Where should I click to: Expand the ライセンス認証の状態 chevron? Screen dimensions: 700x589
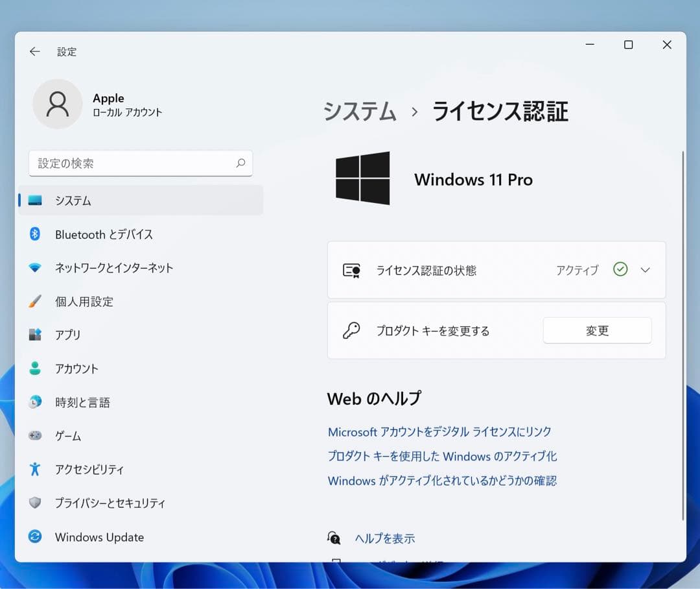tap(645, 270)
